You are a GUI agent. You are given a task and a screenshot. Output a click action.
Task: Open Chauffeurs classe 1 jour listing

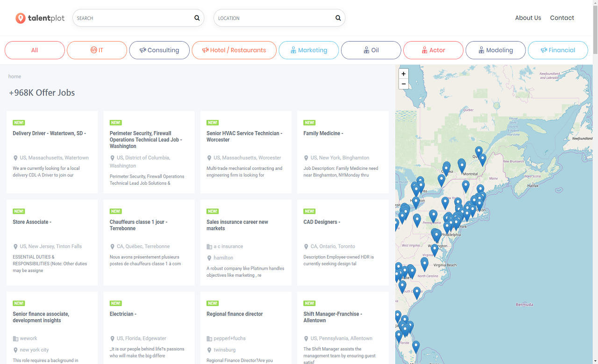(x=138, y=225)
